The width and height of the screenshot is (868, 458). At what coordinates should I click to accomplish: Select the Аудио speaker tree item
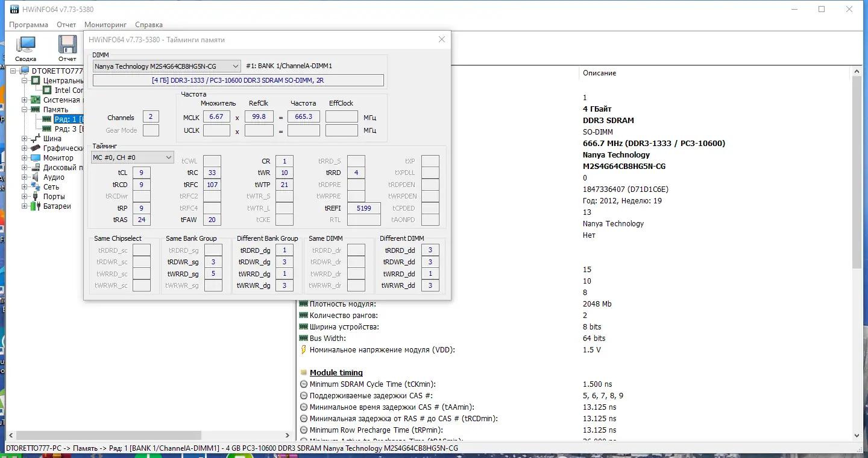(x=54, y=177)
